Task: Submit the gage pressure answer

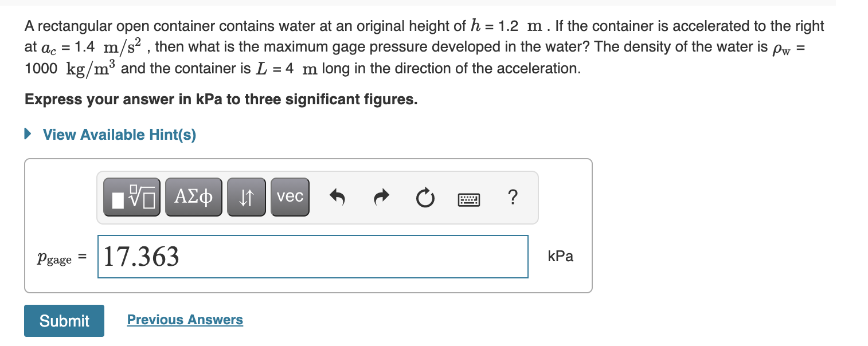Action: 64,321
